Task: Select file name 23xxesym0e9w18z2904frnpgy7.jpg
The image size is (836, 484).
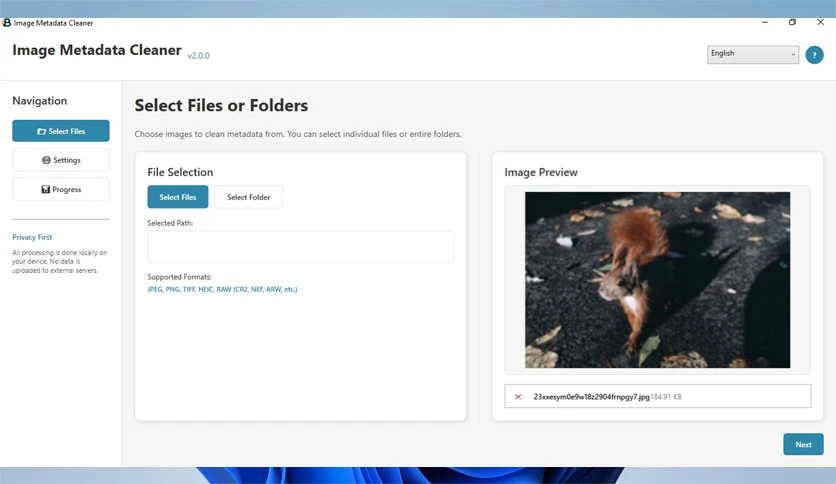Action: pyautogui.click(x=591, y=397)
